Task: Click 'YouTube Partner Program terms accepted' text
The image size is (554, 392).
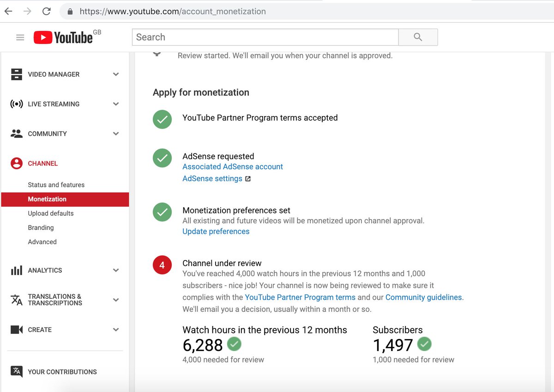Action: click(260, 118)
